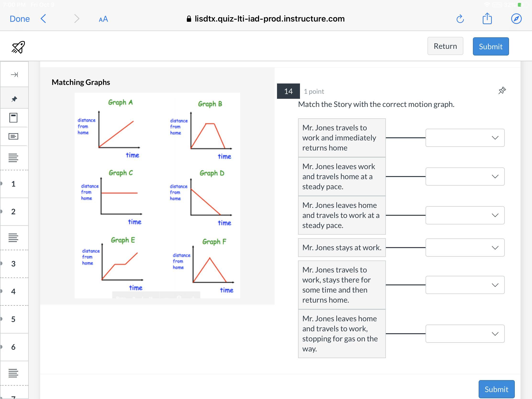Tap the Safari compass icon
Image resolution: width=532 pixels, height=399 pixels.
(x=516, y=19)
